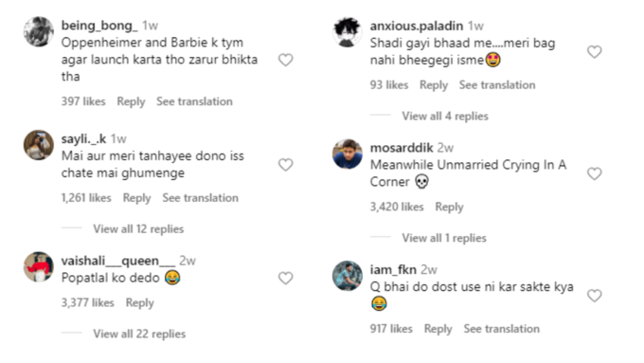Open iam_fkn profile avatar
Screen dimensions: 644x363
348,276
